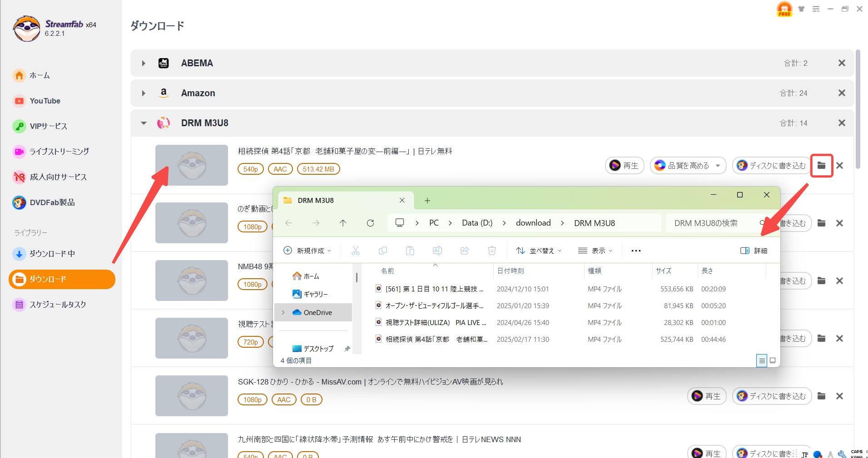This screenshot has height=458, width=868.
Task: Open 成人向けサービス in sidebar
Action: (50, 177)
